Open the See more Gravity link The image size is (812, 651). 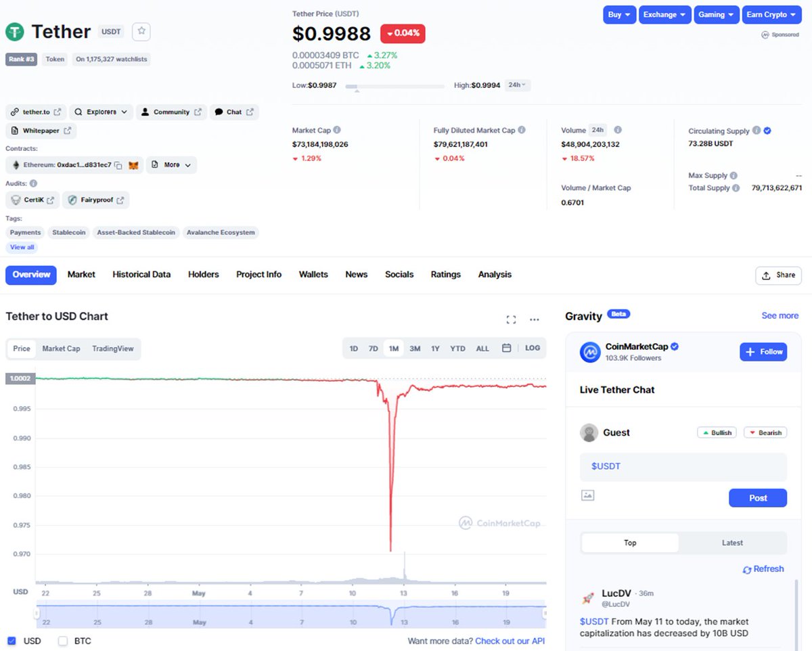(x=780, y=315)
